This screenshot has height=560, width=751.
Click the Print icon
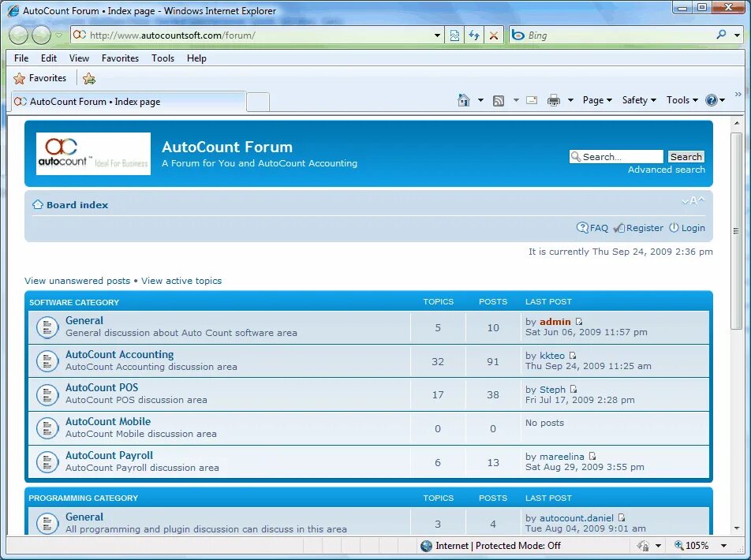coord(554,100)
